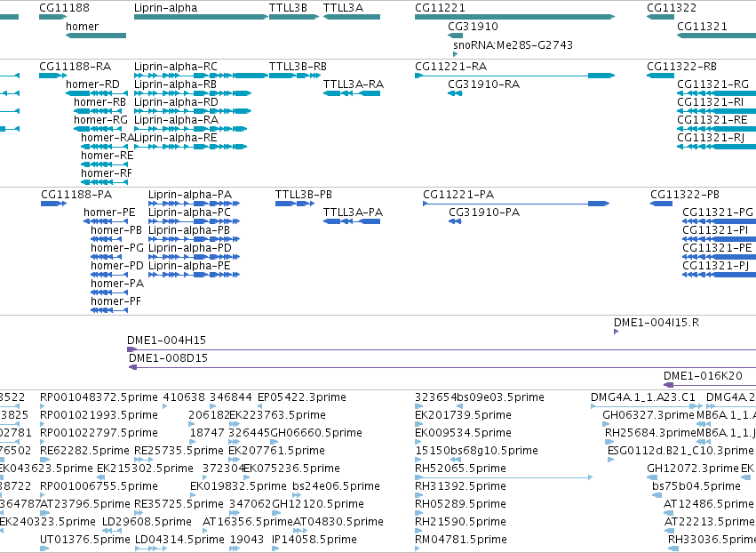Click transcript homer-RE
Viewport: 756px width, 553px height.
point(107,156)
